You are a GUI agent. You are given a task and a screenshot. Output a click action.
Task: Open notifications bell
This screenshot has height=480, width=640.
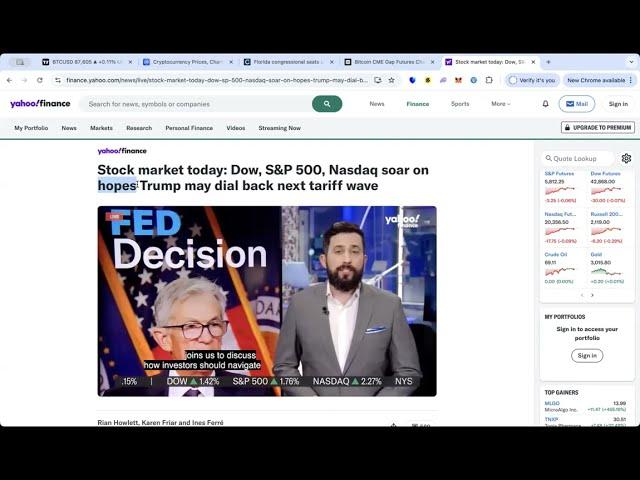546,104
